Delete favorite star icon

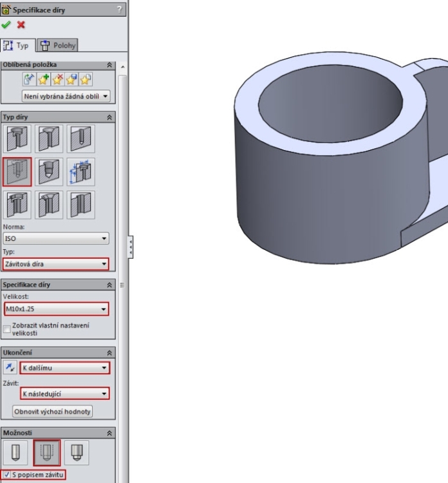click(57, 79)
